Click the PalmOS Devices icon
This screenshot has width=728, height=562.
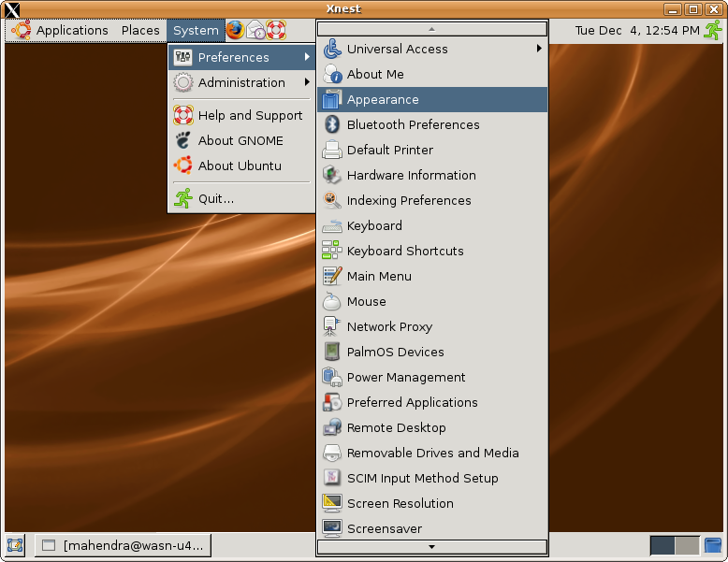pyautogui.click(x=332, y=352)
